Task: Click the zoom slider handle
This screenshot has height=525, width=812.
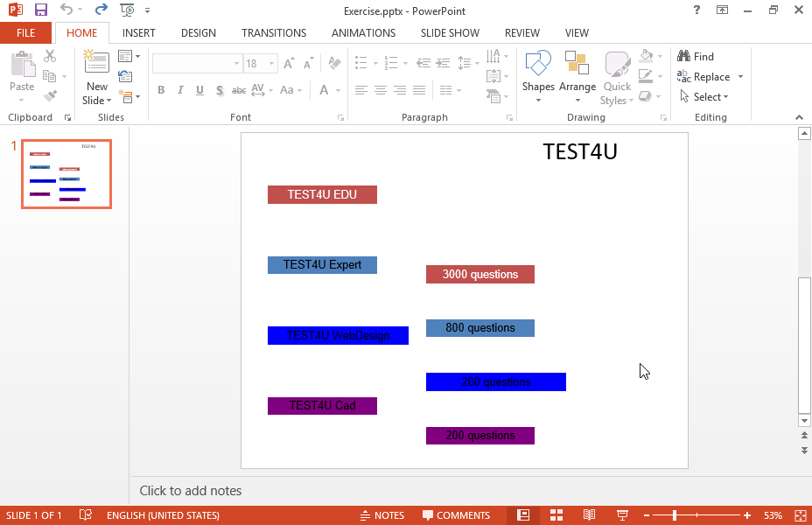Action: [x=675, y=515]
